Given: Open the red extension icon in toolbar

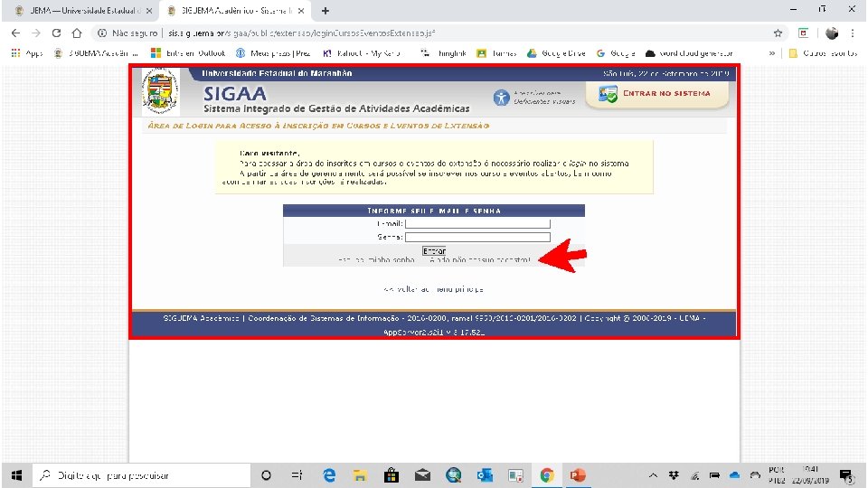Looking at the screenshot, I should [803, 33].
